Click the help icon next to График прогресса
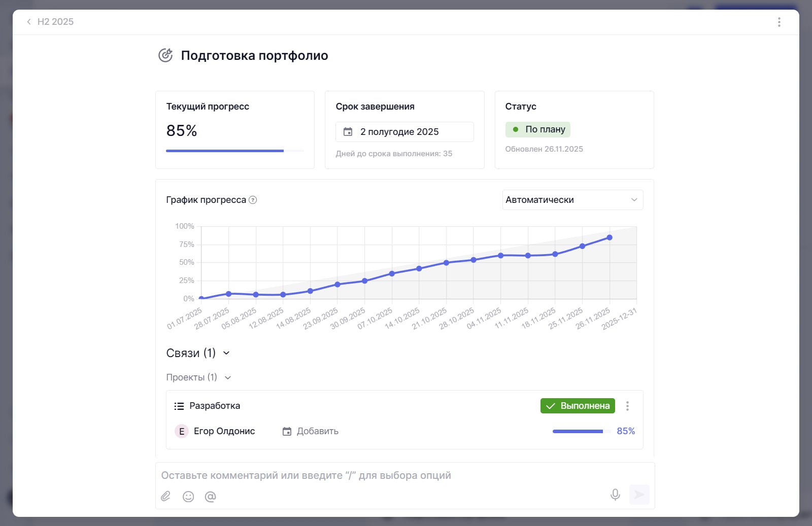The width and height of the screenshot is (812, 526). tap(253, 200)
